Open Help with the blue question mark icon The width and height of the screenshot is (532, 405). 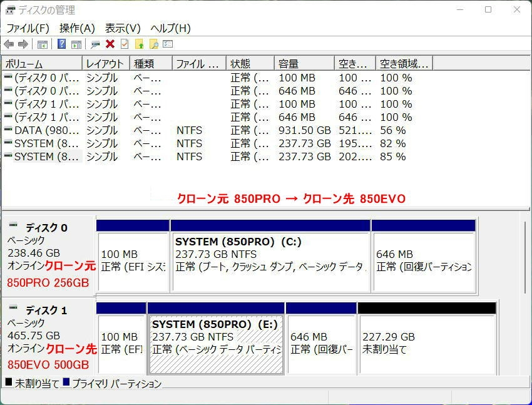pyautogui.click(x=62, y=44)
